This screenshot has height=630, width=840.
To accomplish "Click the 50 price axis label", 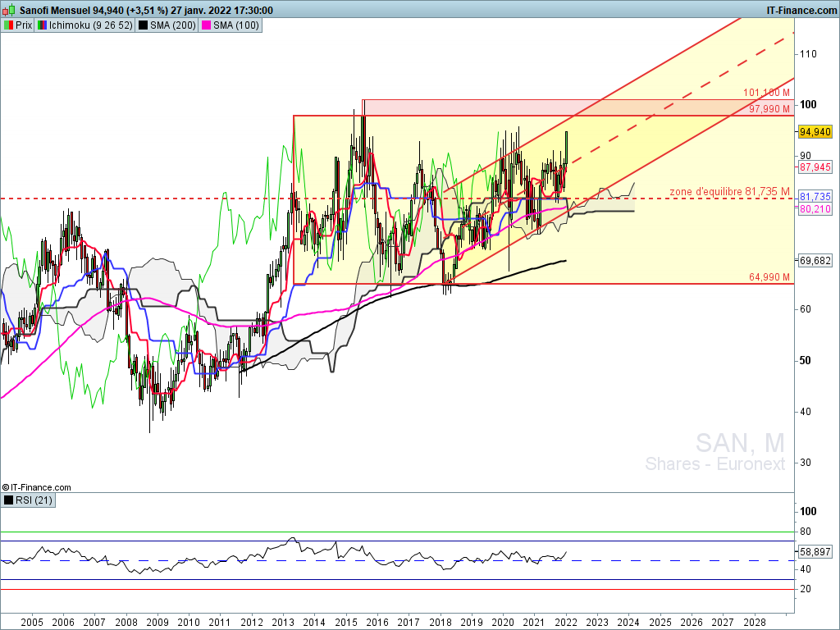I will 805,361.
